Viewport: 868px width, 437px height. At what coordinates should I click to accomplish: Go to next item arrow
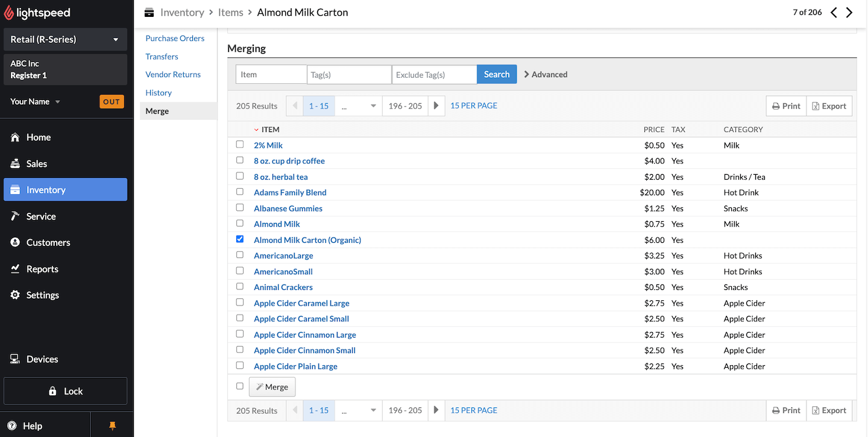point(849,13)
